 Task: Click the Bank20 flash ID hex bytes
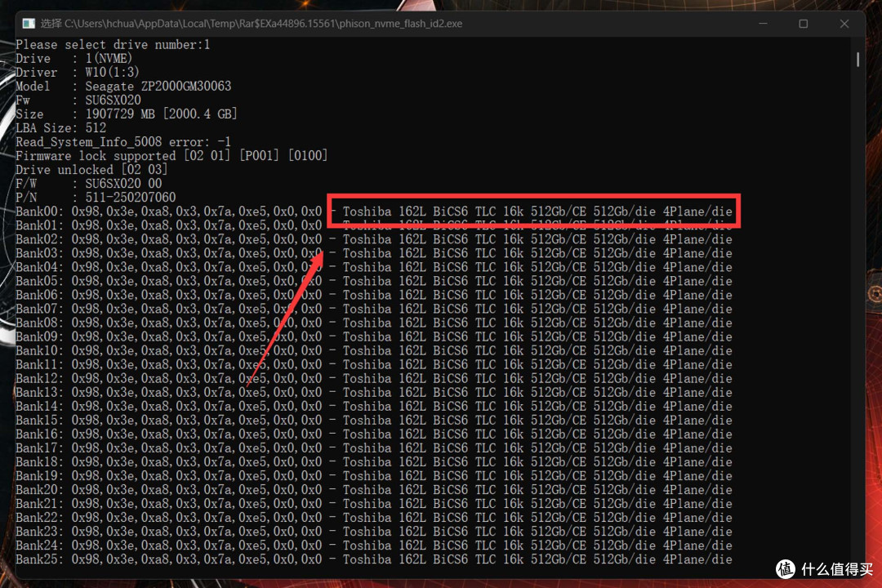tap(197, 490)
